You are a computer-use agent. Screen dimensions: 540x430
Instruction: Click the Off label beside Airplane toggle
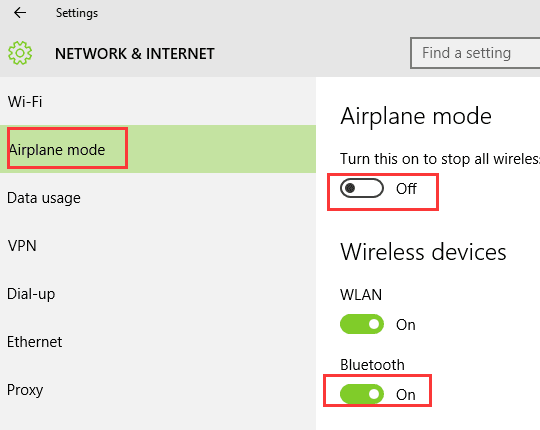406,189
